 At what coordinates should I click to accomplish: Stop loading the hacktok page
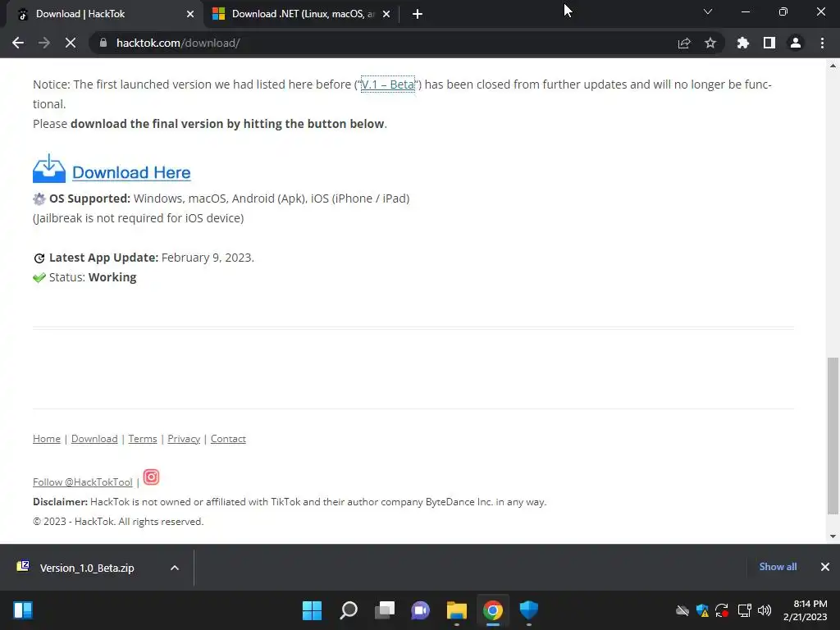(71, 43)
